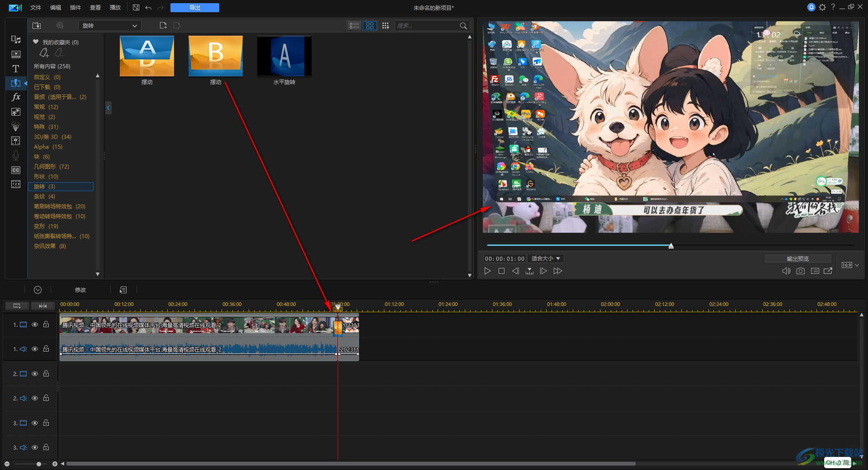Switch to details list view

[355, 26]
